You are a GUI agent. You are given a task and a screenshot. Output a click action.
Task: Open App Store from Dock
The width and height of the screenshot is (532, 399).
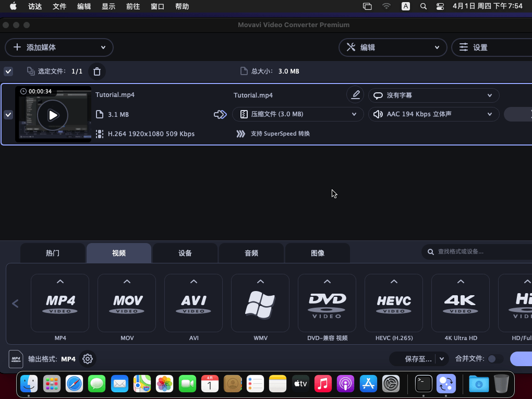(x=368, y=384)
